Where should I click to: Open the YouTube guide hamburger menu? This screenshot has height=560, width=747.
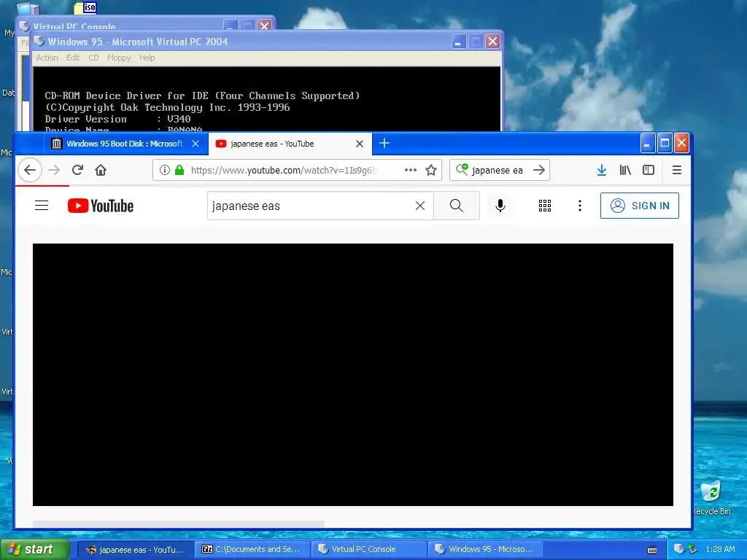point(42,205)
